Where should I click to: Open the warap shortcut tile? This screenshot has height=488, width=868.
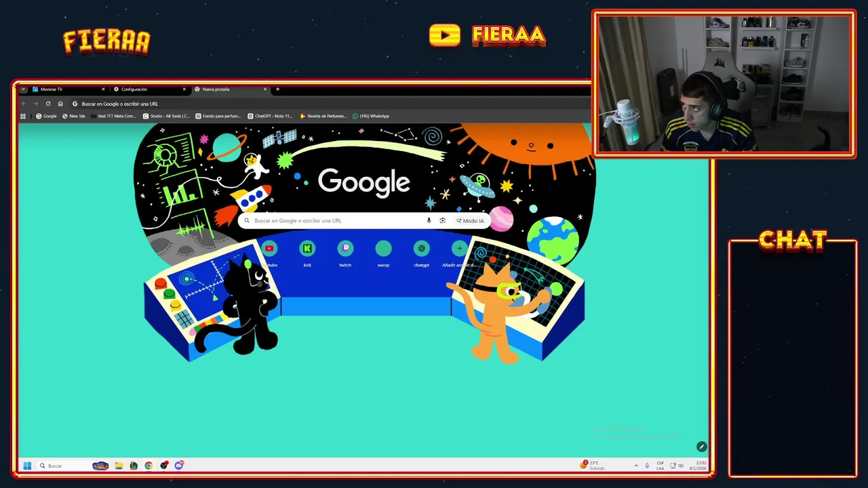pos(383,253)
